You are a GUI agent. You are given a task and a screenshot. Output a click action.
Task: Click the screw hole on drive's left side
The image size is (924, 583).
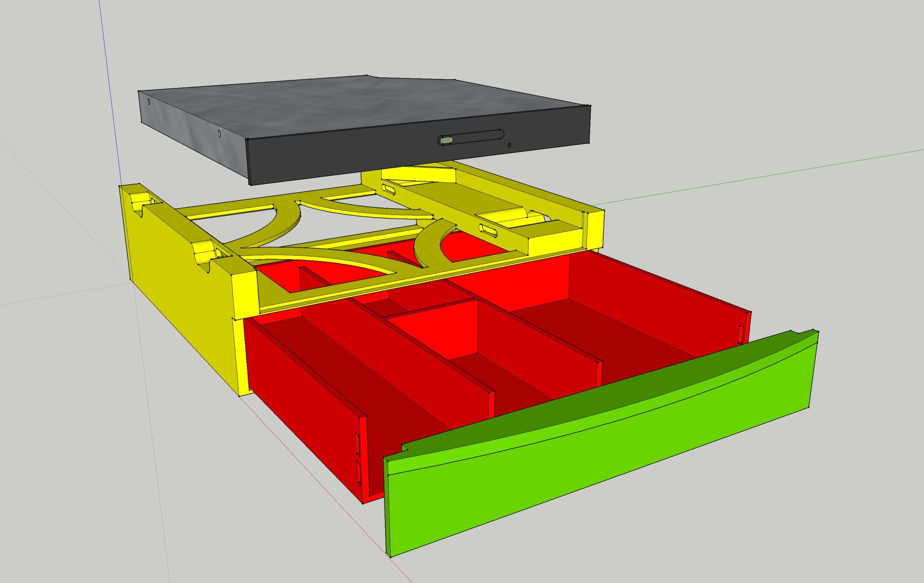click(x=219, y=134)
